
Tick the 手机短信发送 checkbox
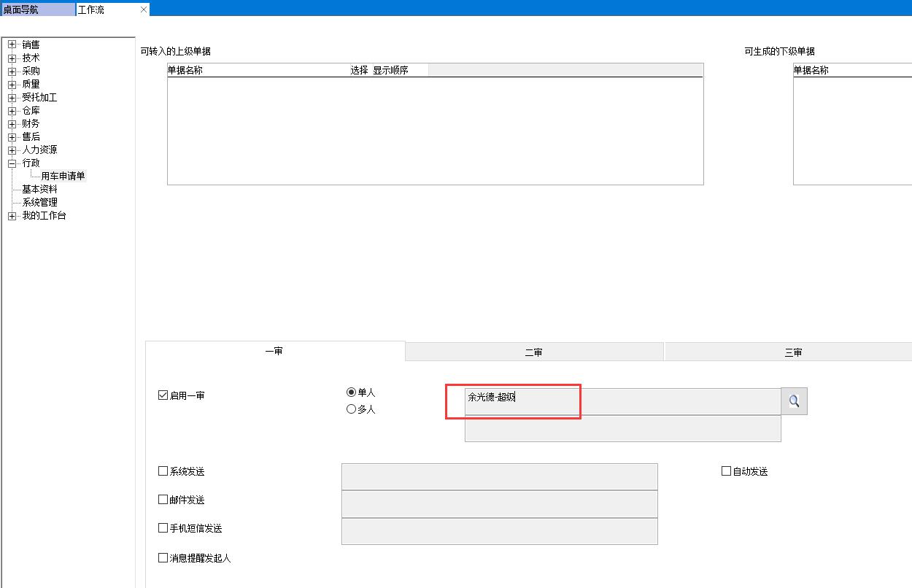163,528
